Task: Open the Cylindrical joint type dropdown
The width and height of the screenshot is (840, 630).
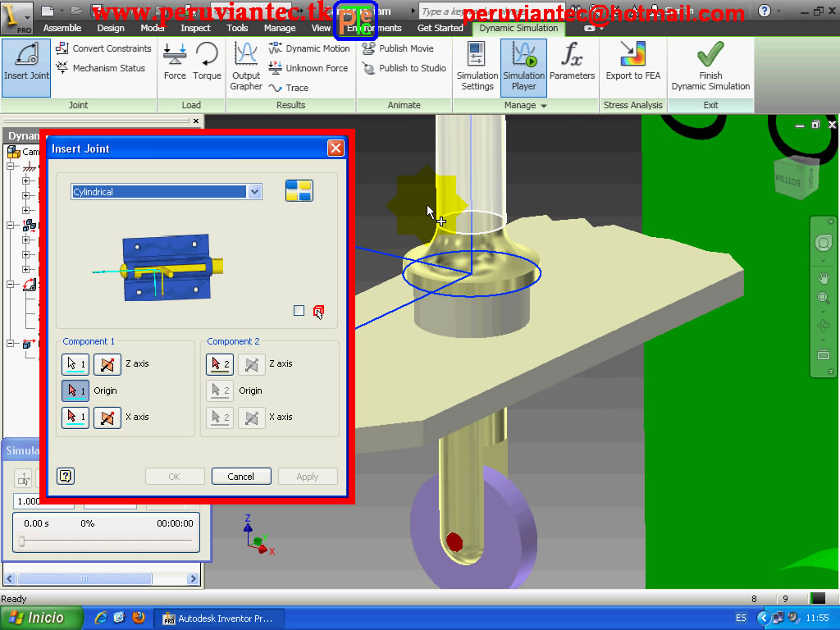Action: tap(254, 191)
